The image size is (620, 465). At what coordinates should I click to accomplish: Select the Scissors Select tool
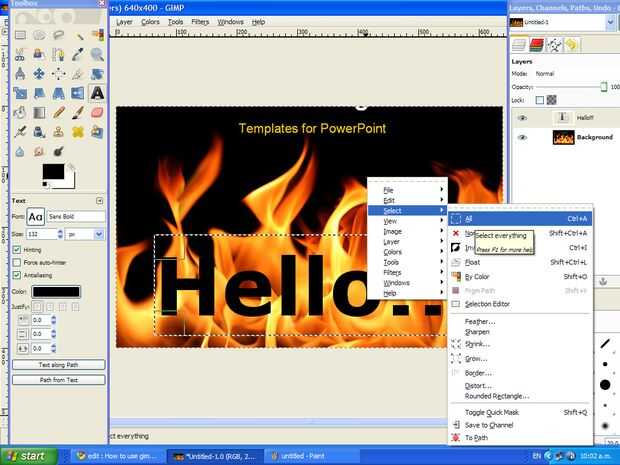[20, 54]
